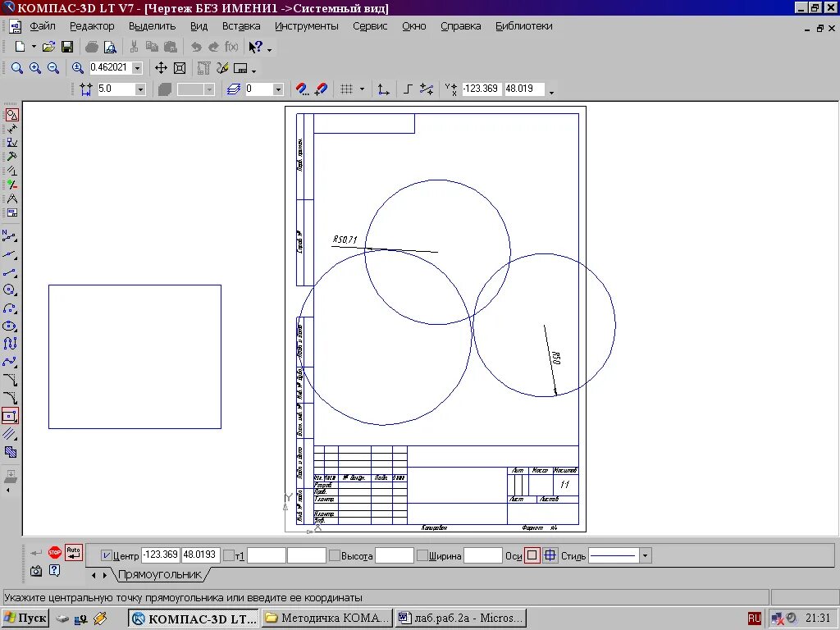Image resolution: width=840 pixels, height=630 pixels.
Task: Open the variables f(x) icon
Action: 231,47
